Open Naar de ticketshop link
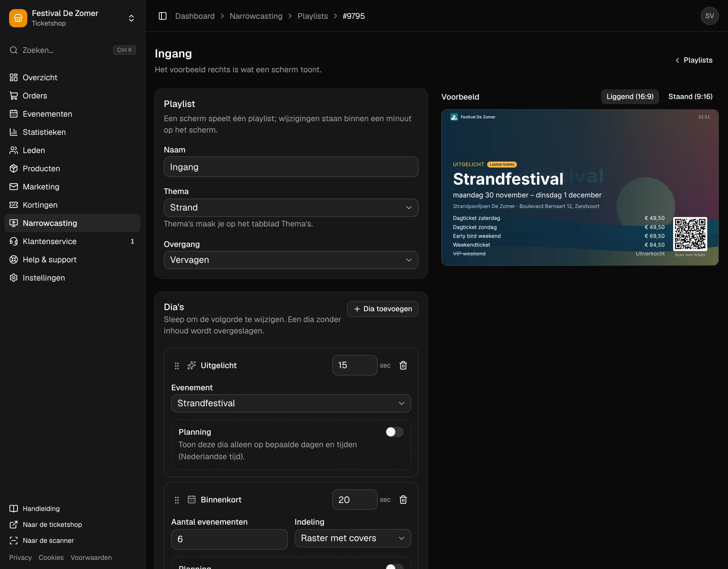 coord(73,525)
